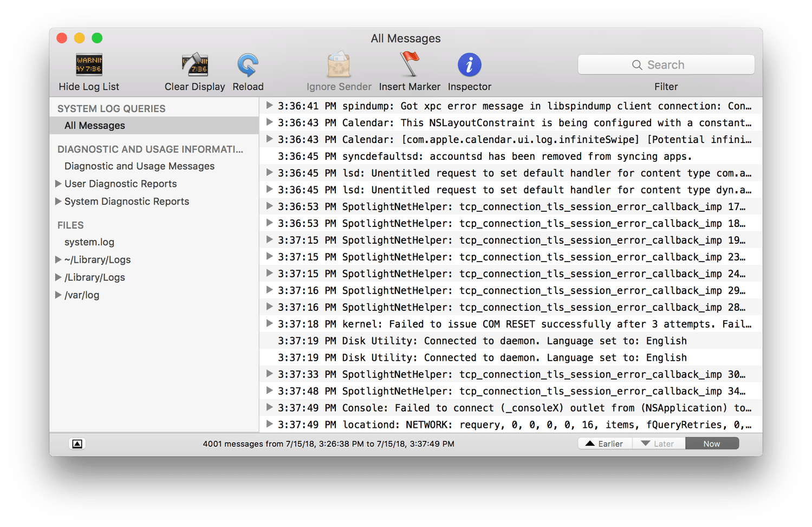Select system.log under Files
This screenshot has height=527, width=812.
click(89, 242)
